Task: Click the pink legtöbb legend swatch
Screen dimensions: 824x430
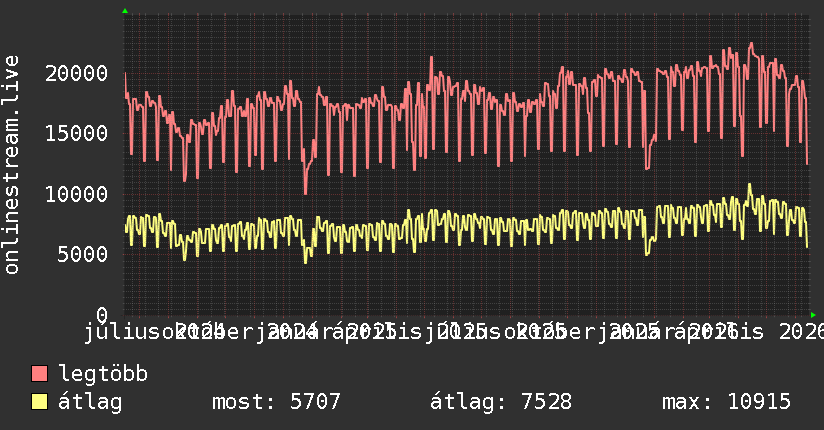Action: (x=39, y=373)
